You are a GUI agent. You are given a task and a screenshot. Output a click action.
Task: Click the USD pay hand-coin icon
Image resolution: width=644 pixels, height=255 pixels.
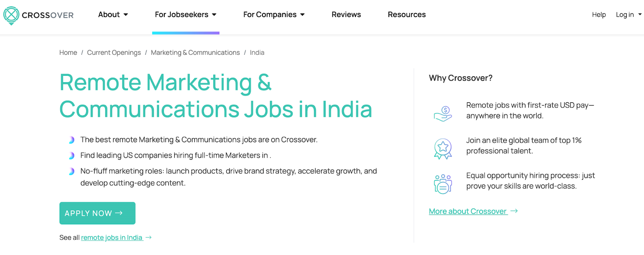(x=443, y=114)
